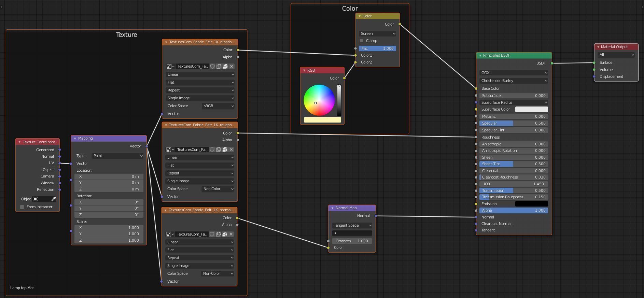
Task: Unlink image with X in roughness texture node
Action: point(231,150)
